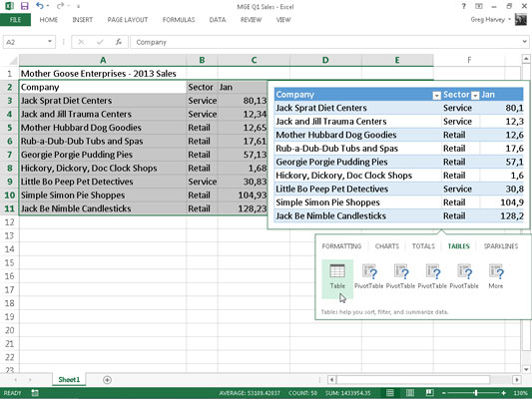Open Company filter dropdown in table preview
The height and width of the screenshot is (399, 532).
[x=436, y=95]
